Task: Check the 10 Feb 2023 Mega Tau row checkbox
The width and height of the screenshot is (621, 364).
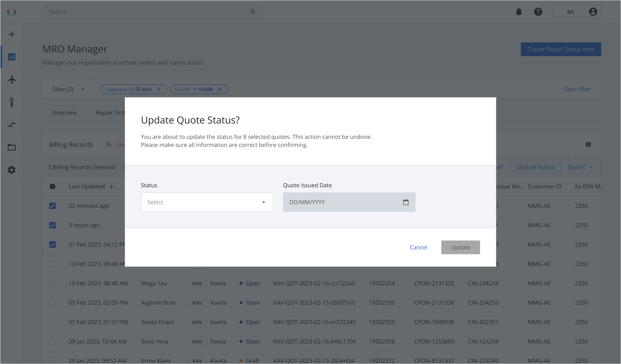Action: point(52,283)
